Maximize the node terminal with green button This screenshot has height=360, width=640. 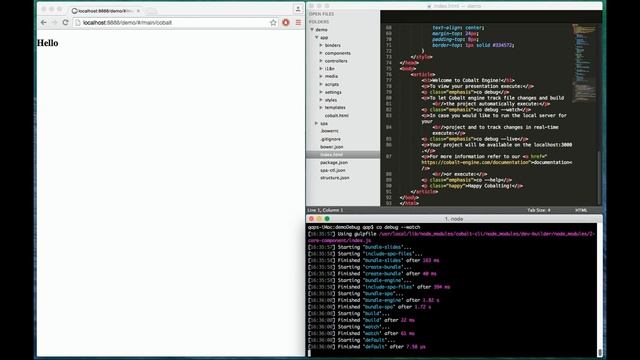[x=327, y=219]
